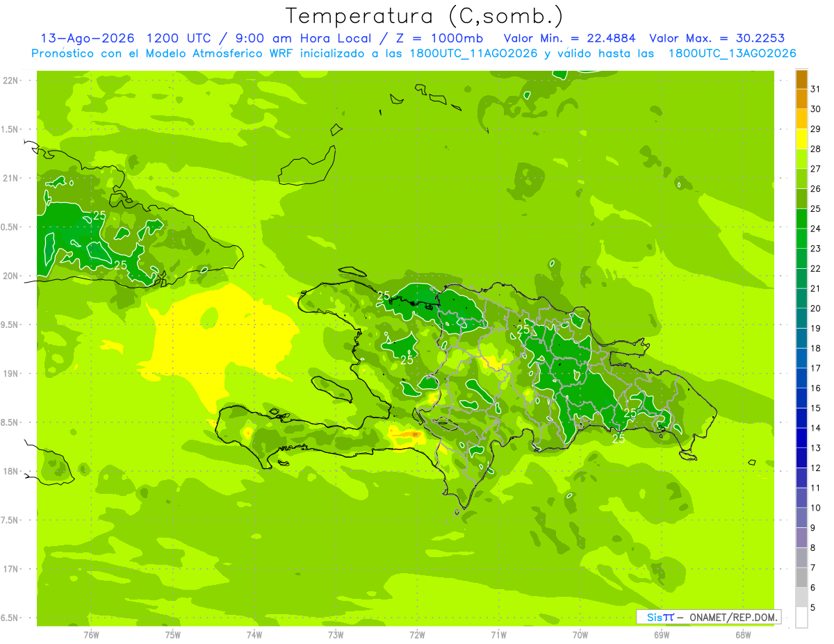
Task: Pick the gray legend band between 6 and 7
Action: [801, 577]
